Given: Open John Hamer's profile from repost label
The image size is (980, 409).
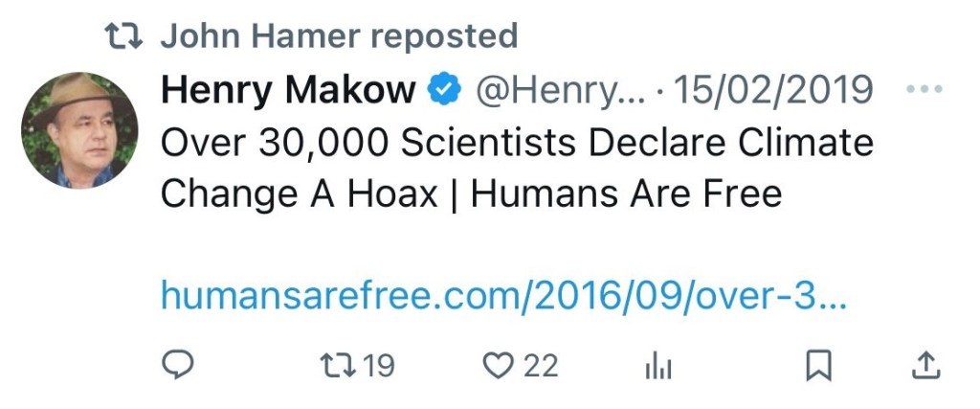Looking at the screenshot, I should (258, 37).
